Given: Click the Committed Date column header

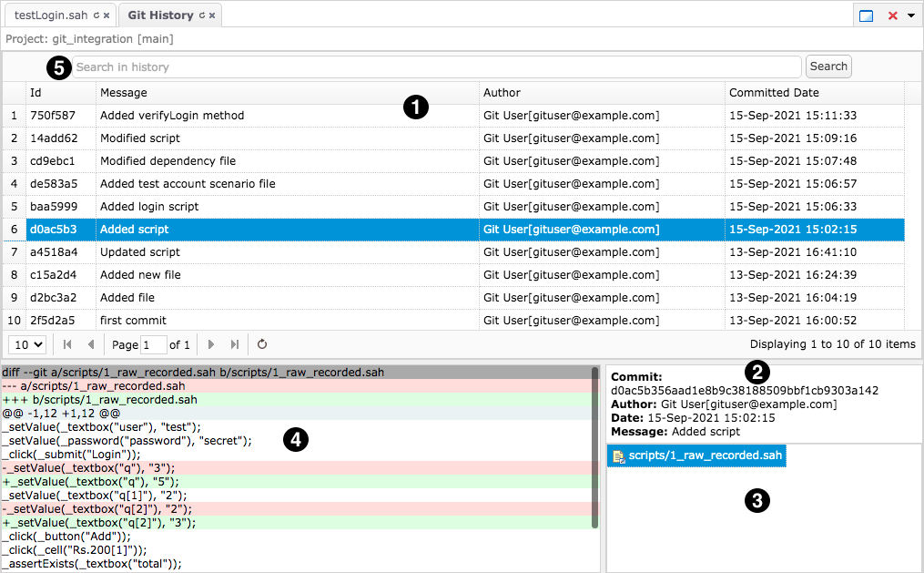Looking at the screenshot, I should 774,92.
